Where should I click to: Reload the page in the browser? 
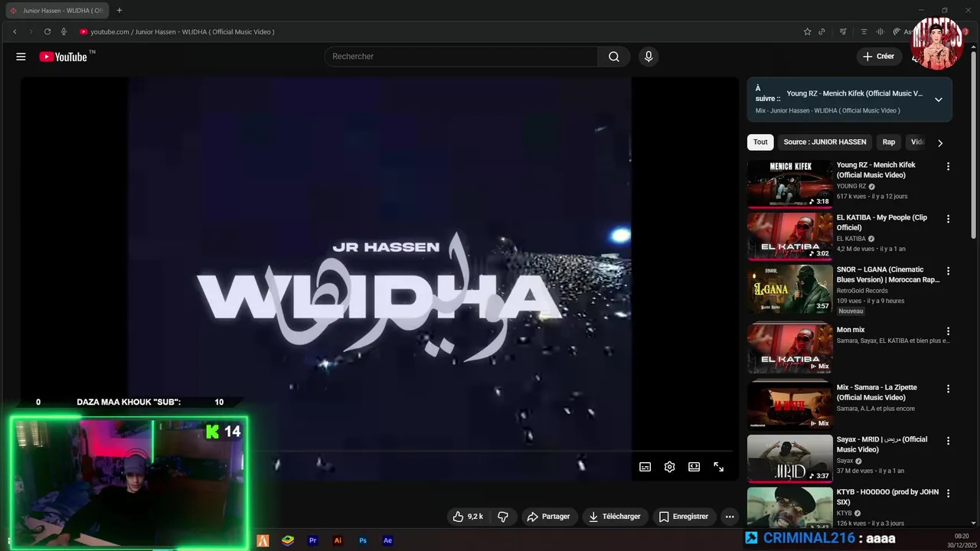tap(47, 31)
